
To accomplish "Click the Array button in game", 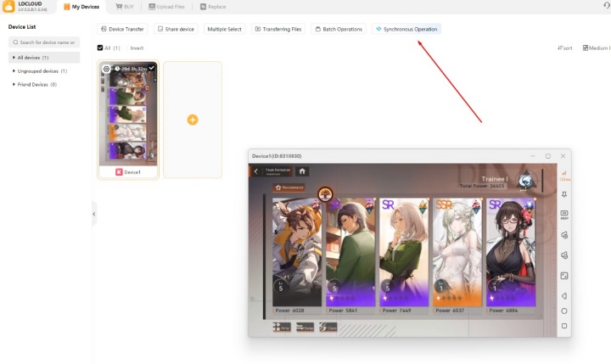I will 282,327.
